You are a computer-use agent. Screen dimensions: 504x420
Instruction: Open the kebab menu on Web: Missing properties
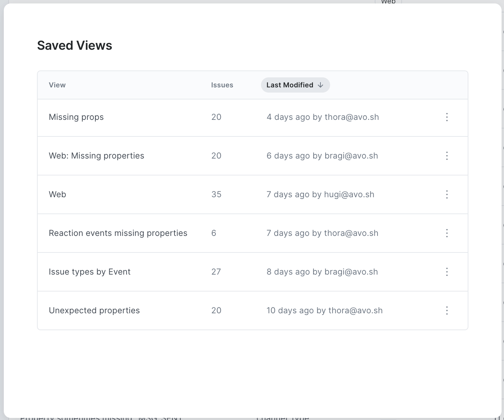[x=447, y=156]
